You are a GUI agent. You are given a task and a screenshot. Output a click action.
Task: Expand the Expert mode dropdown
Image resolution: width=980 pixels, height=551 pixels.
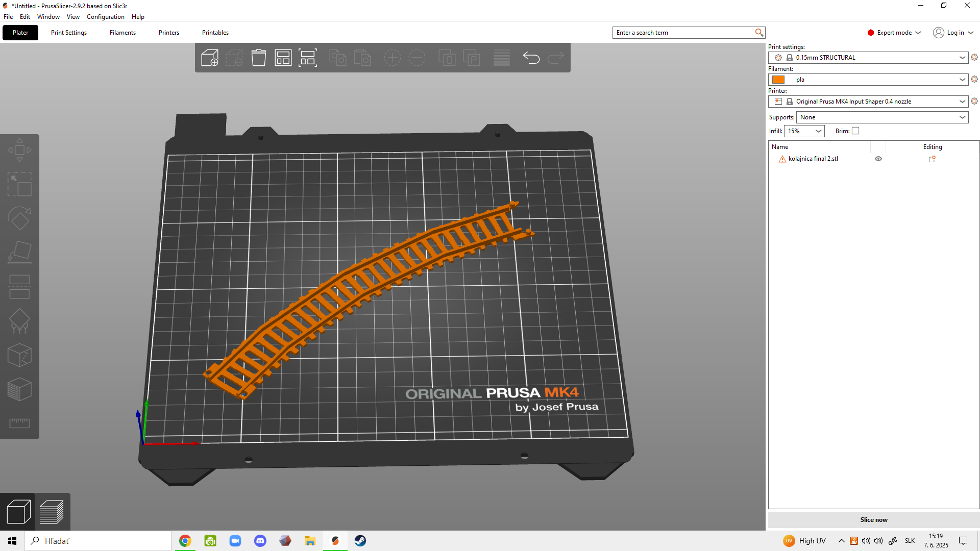click(894, 33)
